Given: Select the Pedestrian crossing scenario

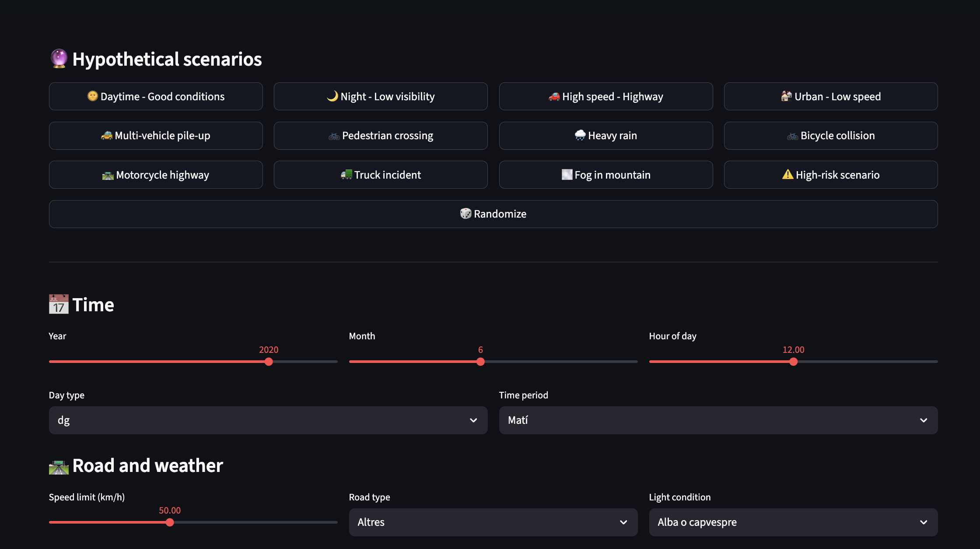Looking at the screenshot, I should pos(381,136).
